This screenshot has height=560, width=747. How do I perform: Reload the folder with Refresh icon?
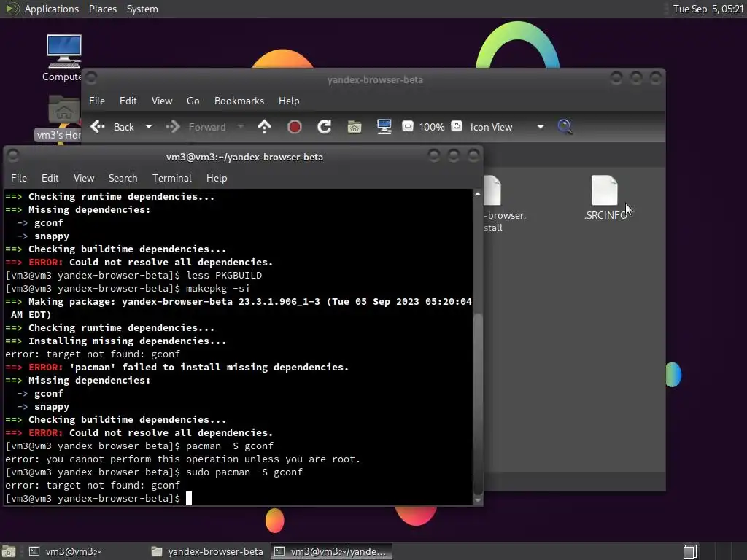point(325,127)
